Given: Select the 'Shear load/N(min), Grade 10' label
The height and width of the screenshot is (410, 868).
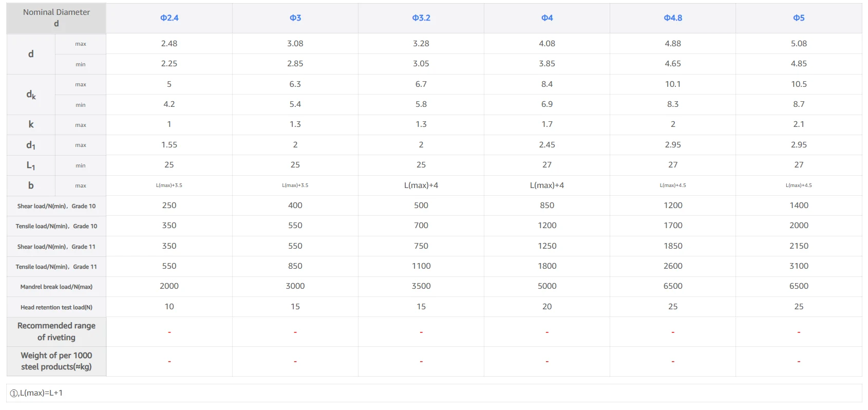Looking at the screenshot, I should tap(56, 206).
